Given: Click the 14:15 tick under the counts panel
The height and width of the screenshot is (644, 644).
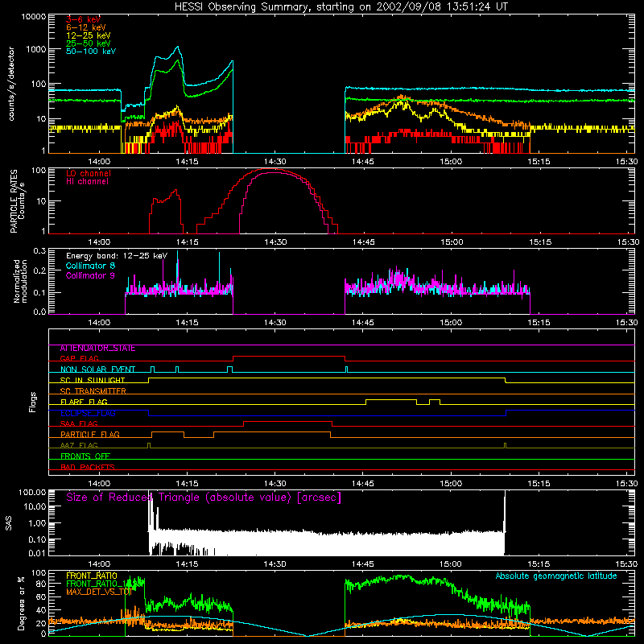Looking at the screenshot, I should [x=187, y=162].
